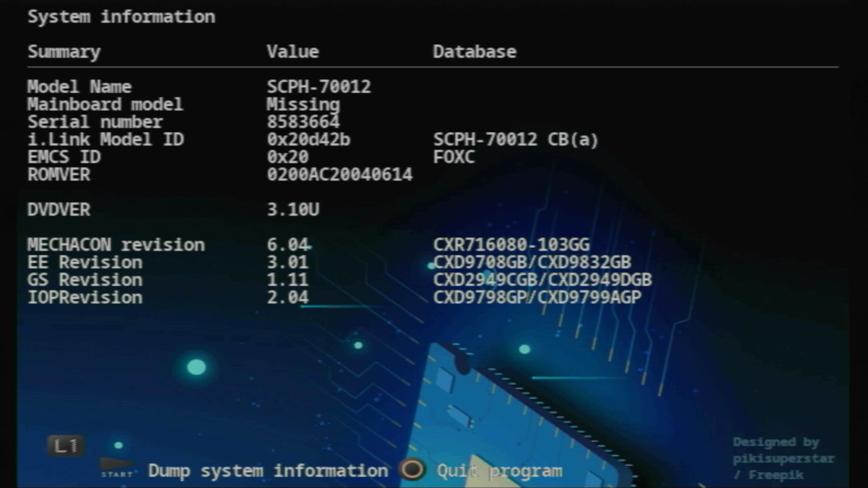The height and width of the screenshot is (488, 868).
Task: Click the Database column header
Action: pyautogui.click(x=474, y=52)
